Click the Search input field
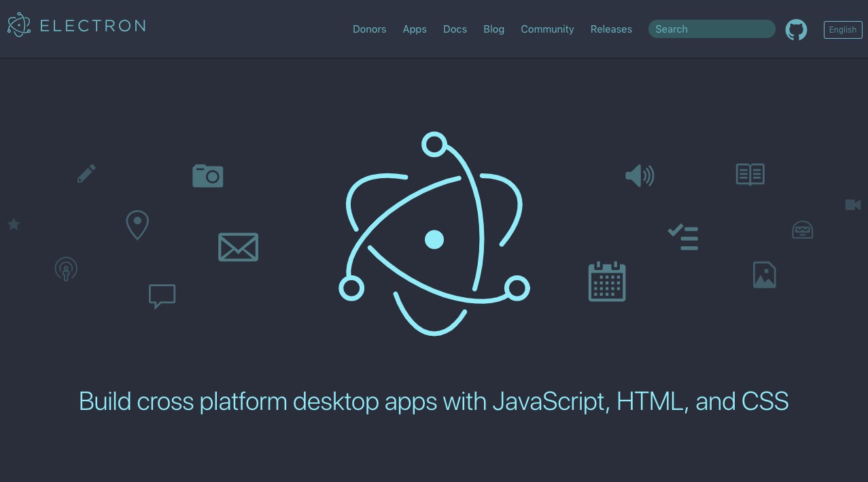 coord(712,29)
